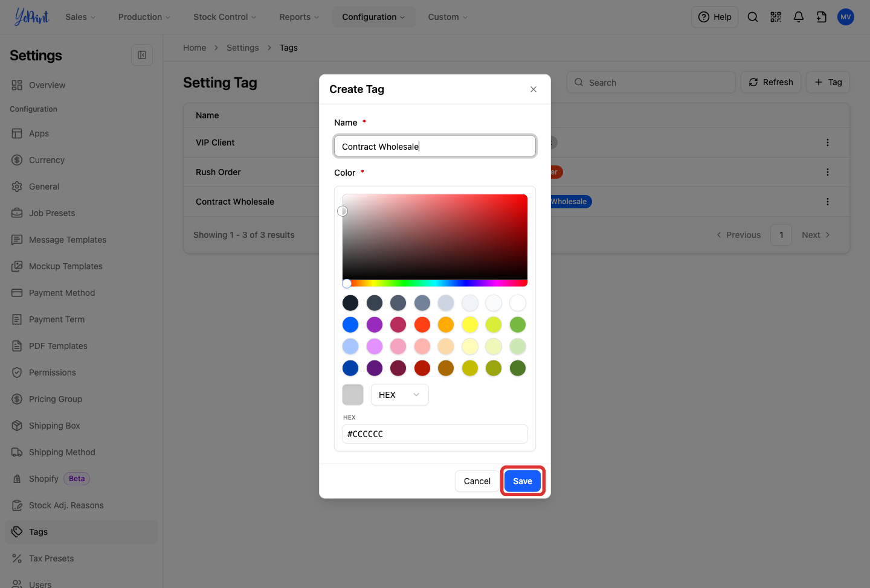Image resolution: width=870 pixels, height=588 pixels.
Task: Pick the bright blue color swatch
Action: click(x=350, y=325)
